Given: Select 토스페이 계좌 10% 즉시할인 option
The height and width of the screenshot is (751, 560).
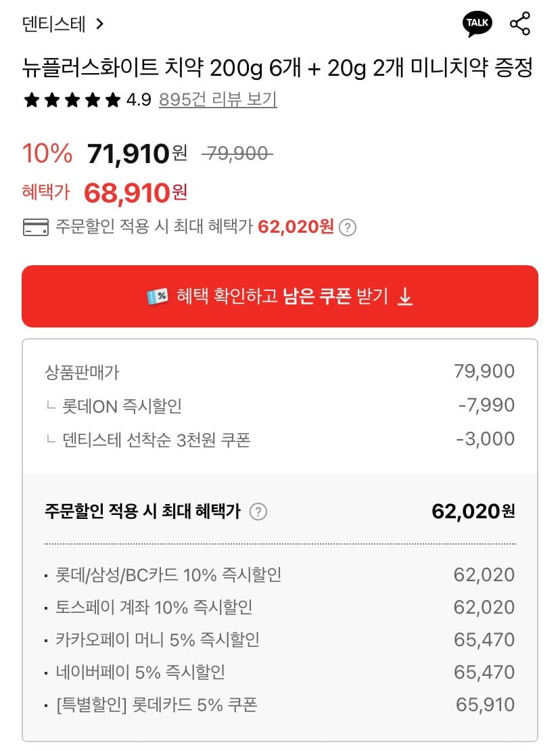Looking at the screenshot, I should (155, 607).
